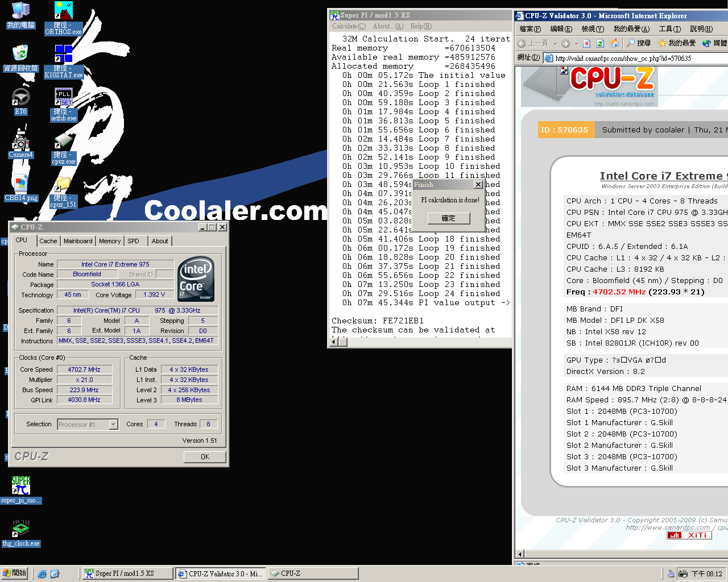Open the CBB14.png file icon
This screenshot has width=728, height=582.
pyautogui.click(x=20, y=188)
